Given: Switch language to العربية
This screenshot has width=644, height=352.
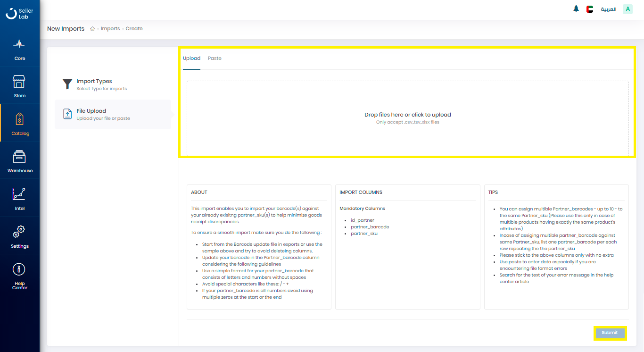Looking at the screenshot, I should coord(608,9).
